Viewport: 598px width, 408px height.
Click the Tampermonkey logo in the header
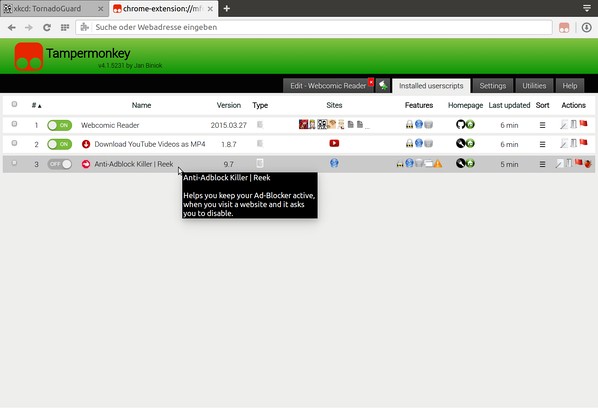[29, 56]
